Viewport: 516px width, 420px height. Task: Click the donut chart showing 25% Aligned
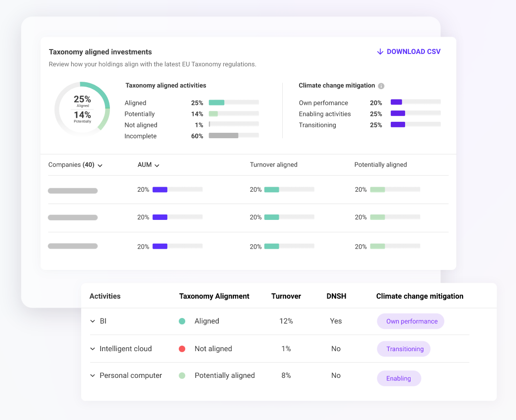pos(82,109)
